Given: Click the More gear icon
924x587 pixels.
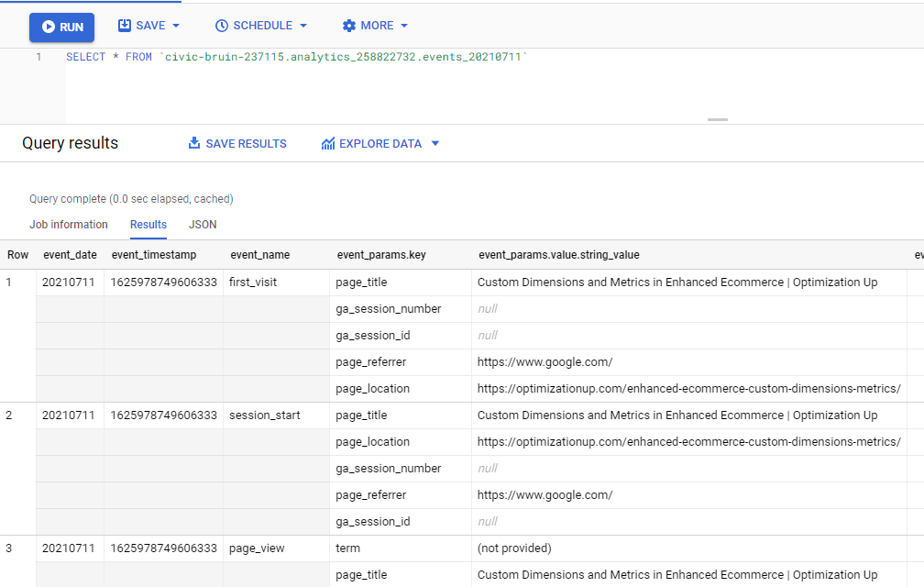Looking at the screenshot, I should [x=349, y=26].
